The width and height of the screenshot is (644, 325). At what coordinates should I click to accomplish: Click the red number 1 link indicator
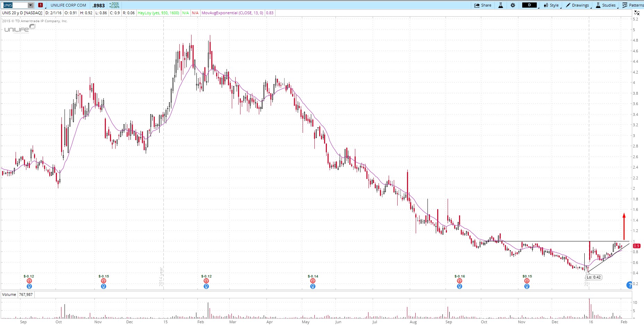pyautogui.click(x=41, y=5)
